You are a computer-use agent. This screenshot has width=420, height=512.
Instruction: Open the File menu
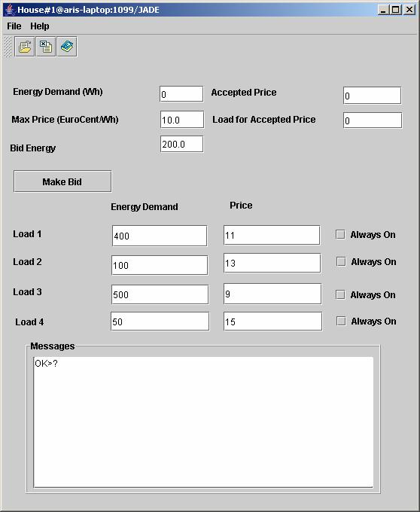coord(14,26)
